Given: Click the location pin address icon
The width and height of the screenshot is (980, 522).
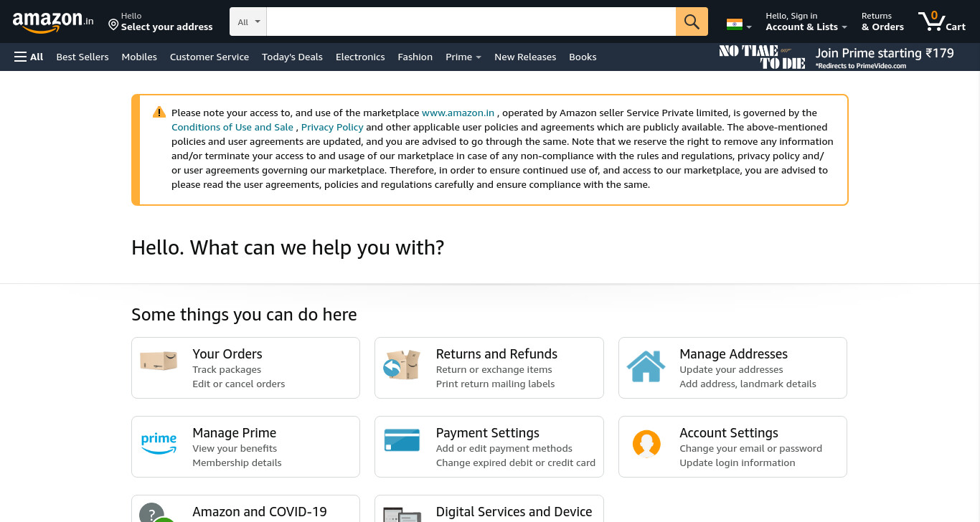Looking at the screenshot, I should 113,25.
